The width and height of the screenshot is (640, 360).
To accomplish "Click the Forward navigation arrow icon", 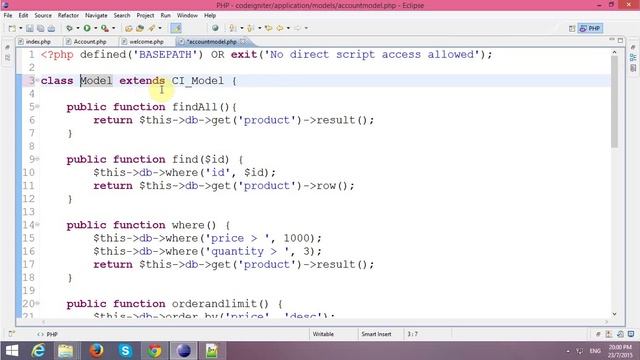I will [x=298, y=28].
